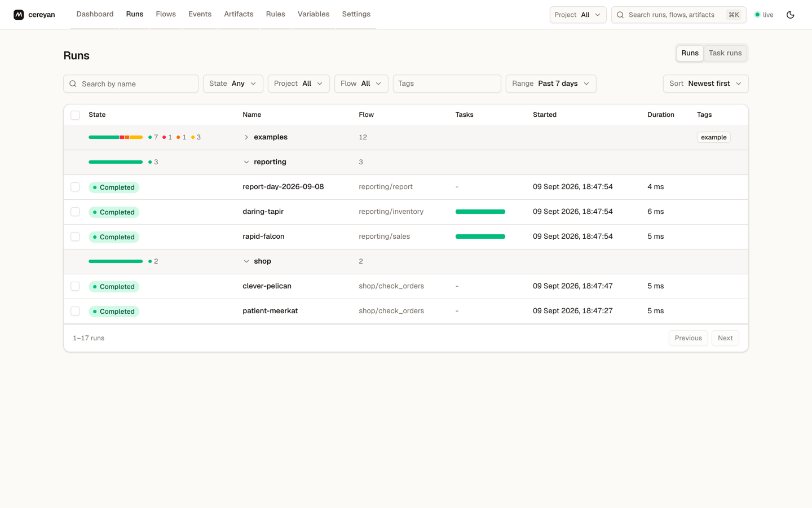Open the Flow All filter dropdown
Viewport: 812px width, 508px height.
click(361, 84)
